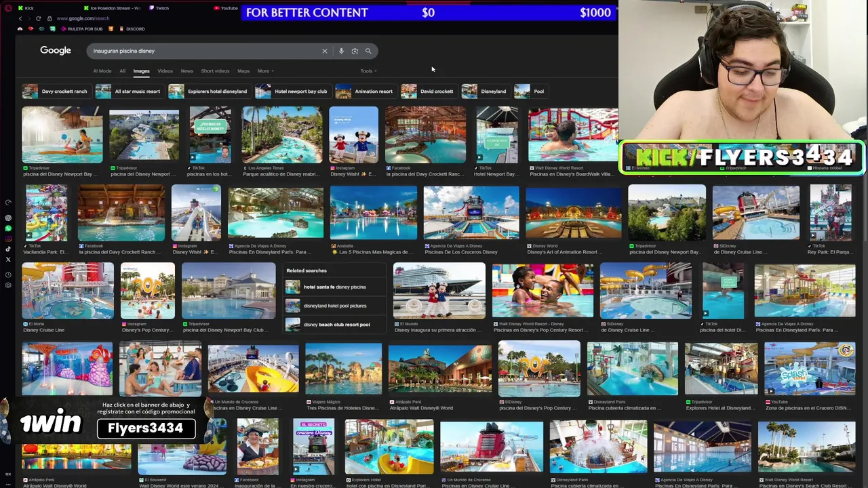Filter by David crockett chip
Viewport: 868px width, 488px height.
point(429,91)
